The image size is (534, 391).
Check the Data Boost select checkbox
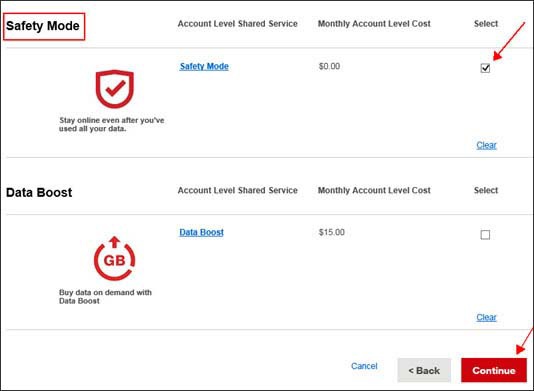(x=485, y=235)
